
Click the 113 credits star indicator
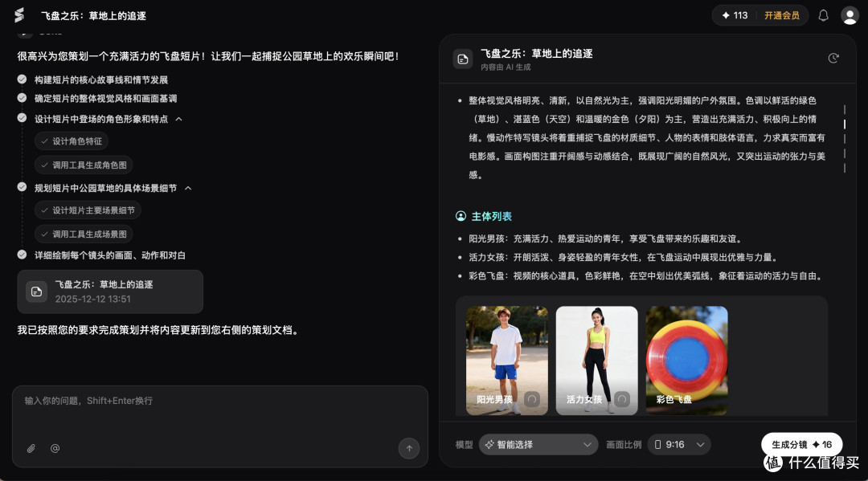735,15
